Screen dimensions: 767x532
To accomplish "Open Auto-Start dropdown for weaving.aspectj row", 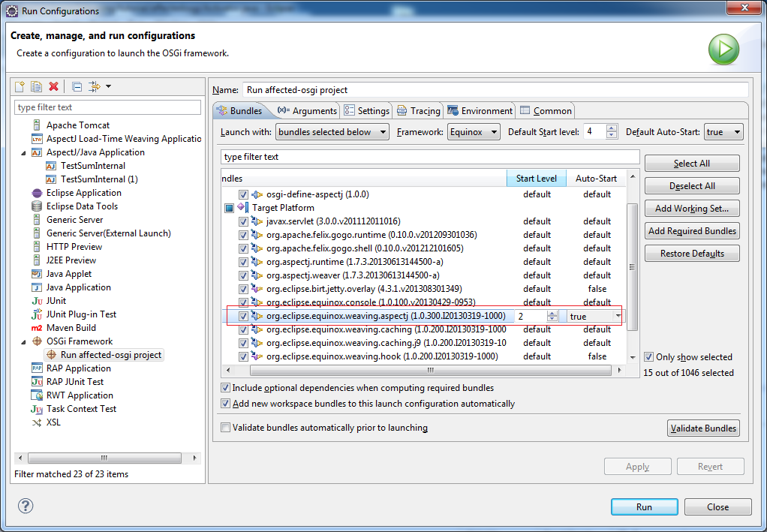I will pos(619,317).
